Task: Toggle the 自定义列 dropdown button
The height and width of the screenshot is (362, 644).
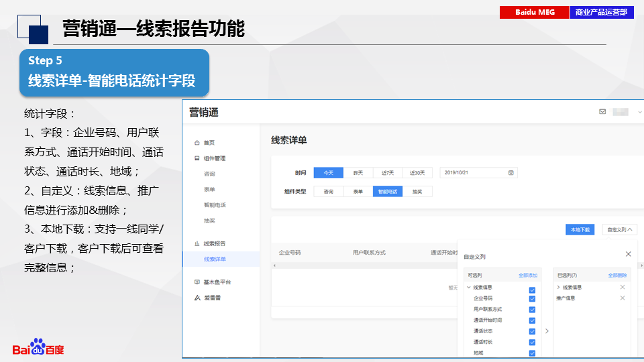Action: pyautogui.click(x=620, y=230)
